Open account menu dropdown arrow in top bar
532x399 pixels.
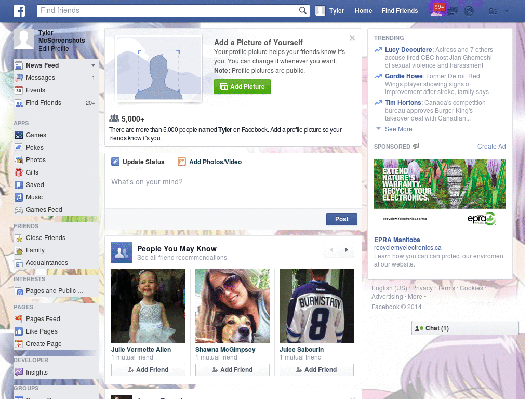tap(507, 11)
